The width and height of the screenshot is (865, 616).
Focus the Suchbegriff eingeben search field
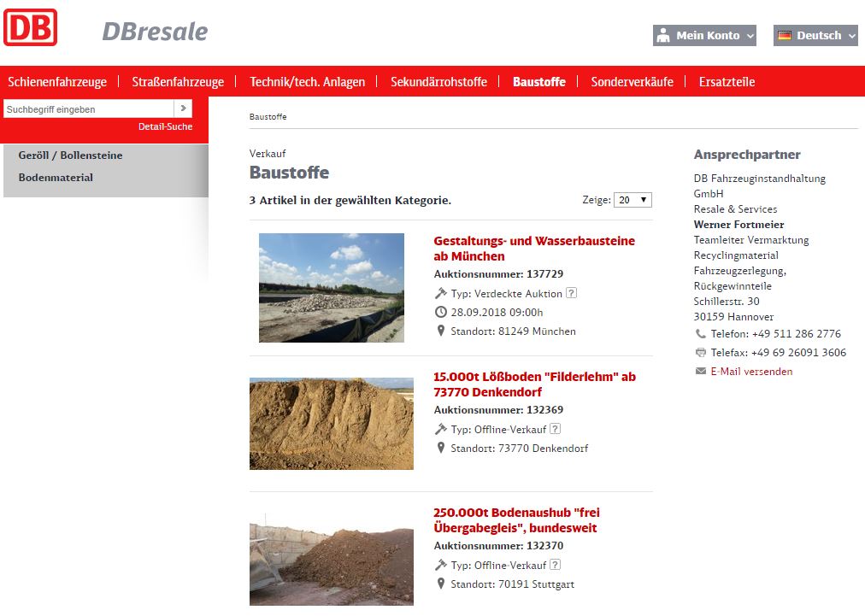(88, 109)
